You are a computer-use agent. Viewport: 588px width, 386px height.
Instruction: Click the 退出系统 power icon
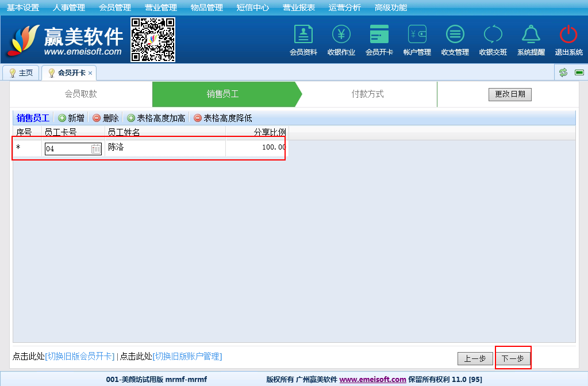(x=568, y=35)
